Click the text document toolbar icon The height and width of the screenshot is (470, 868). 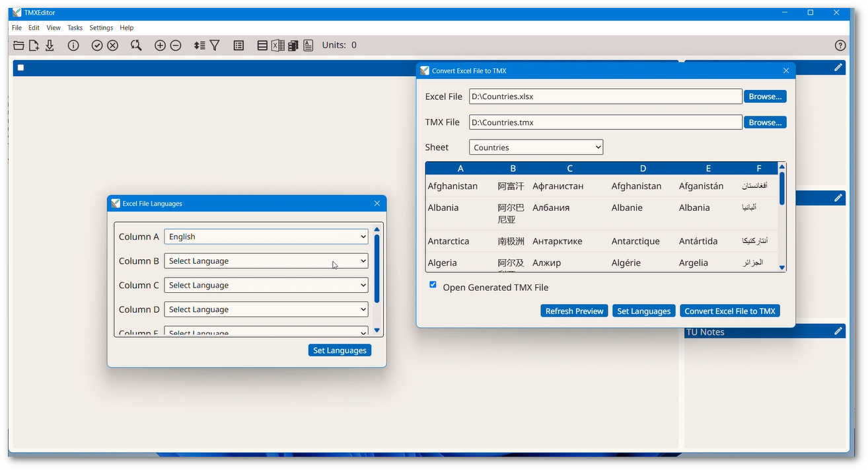coord(308,46)
